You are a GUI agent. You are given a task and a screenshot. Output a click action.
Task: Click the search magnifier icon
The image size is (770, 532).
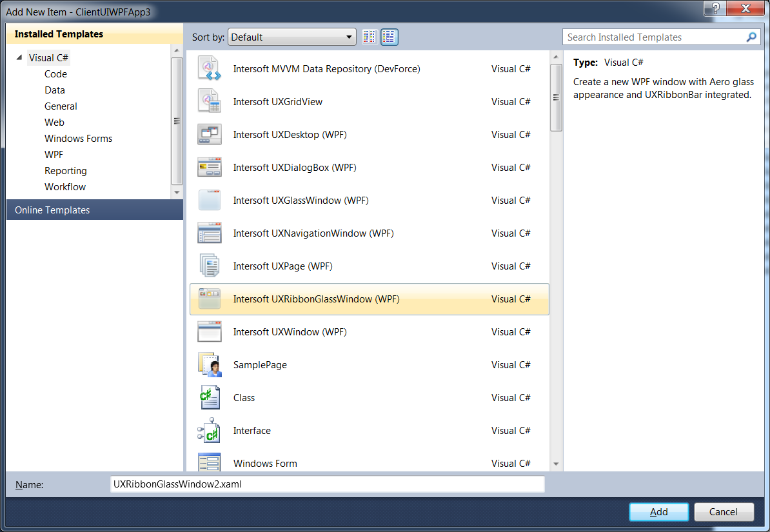(751, 37)
